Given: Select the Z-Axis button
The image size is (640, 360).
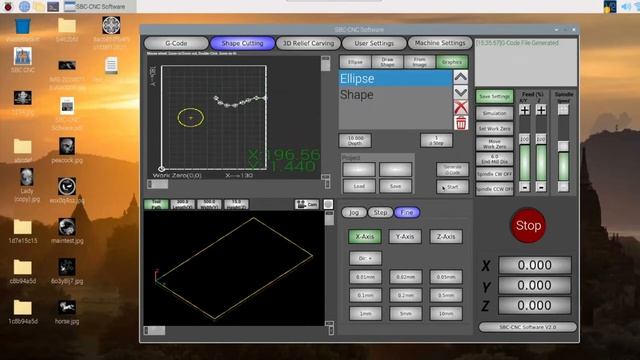Looking at the screenshot, I should point(446,236).
